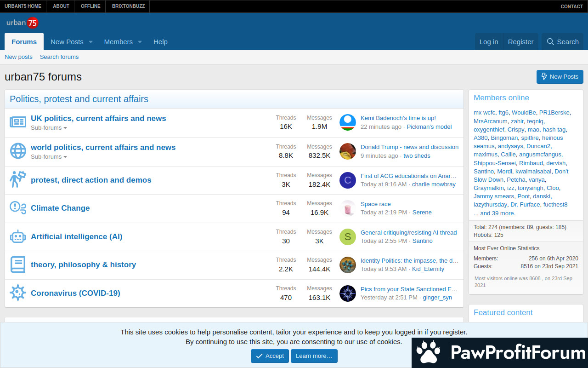Click Santino's green S avatar
The width and height of the screenshot is (588, 368).
tap(348, 237)
